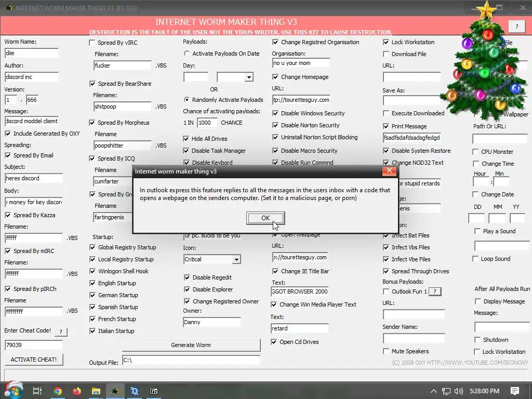Check the Loop Sound option

[x=475, y=259]
